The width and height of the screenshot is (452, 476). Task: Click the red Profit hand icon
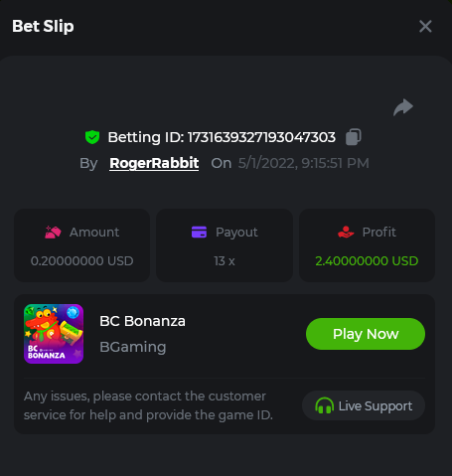point(346,232)
